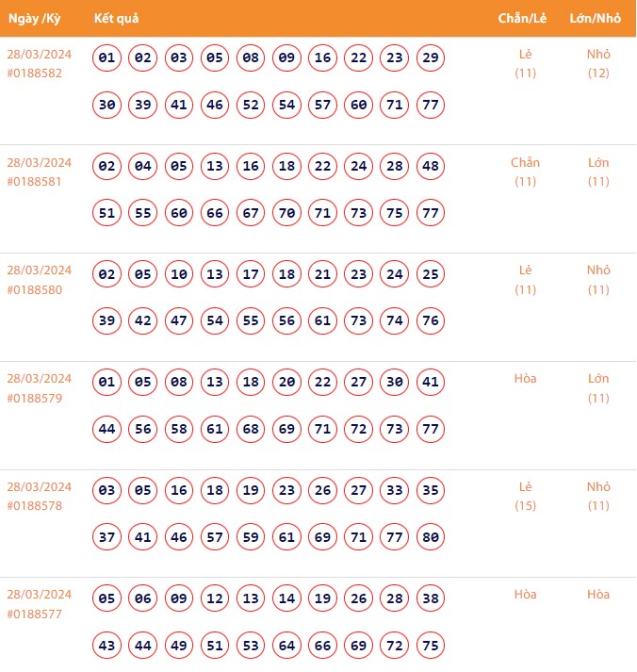Click the Lẻ (15) result label

click(x=525, y=496)
